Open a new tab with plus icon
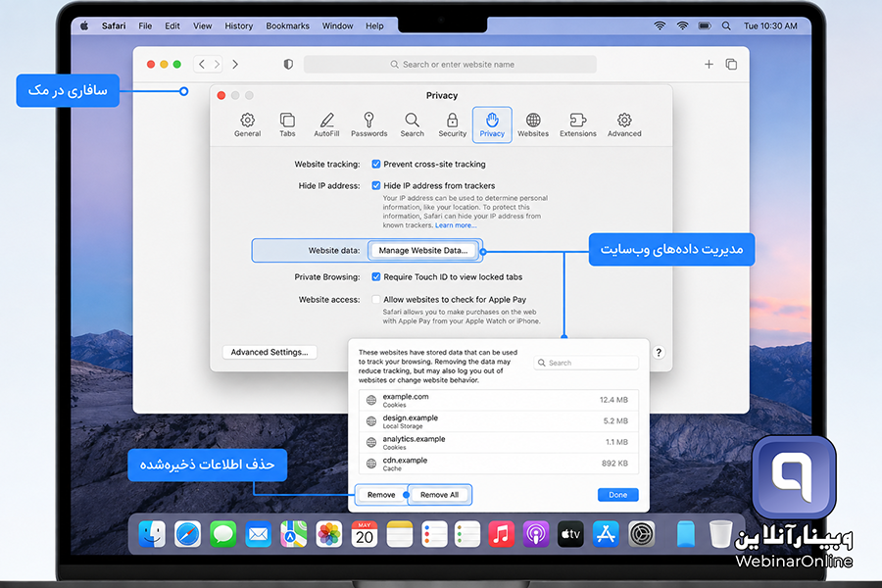The image size is (882, 588). pyautogui.click(x=709, y=64)
